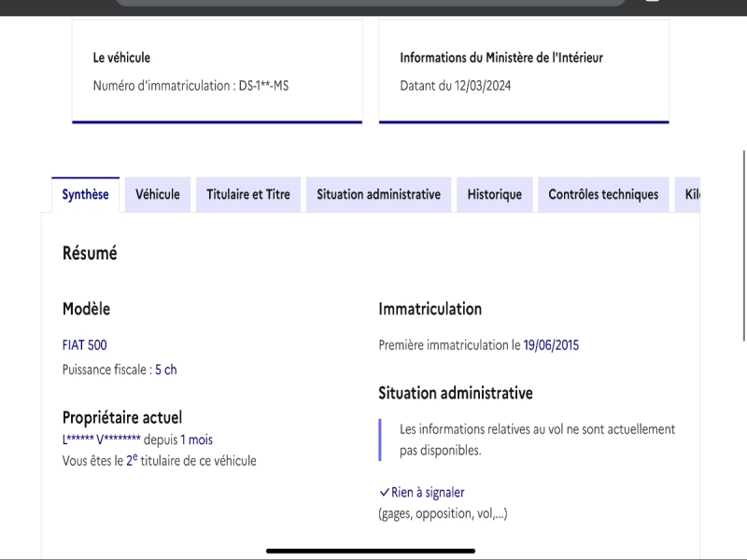Screen dimensions: 747x560
Task: Select the Synthèse tab
Action: coord(85,195)
